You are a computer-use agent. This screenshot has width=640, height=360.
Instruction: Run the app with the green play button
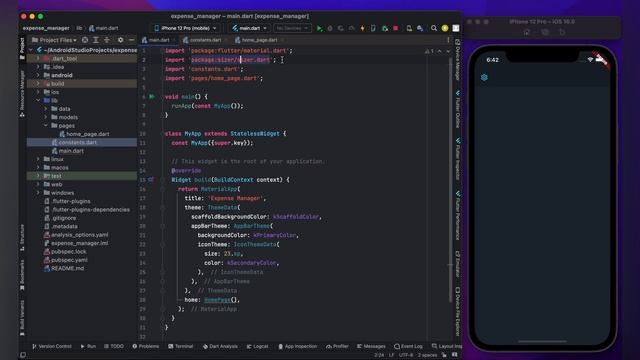point(320,28)
